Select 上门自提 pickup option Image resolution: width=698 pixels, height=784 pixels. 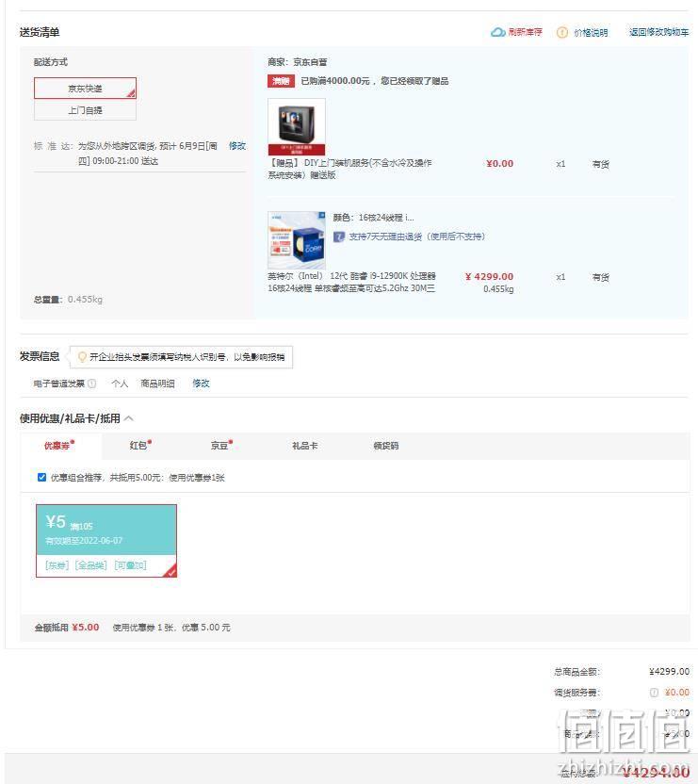pyautogui.click(x=85, y=110)
